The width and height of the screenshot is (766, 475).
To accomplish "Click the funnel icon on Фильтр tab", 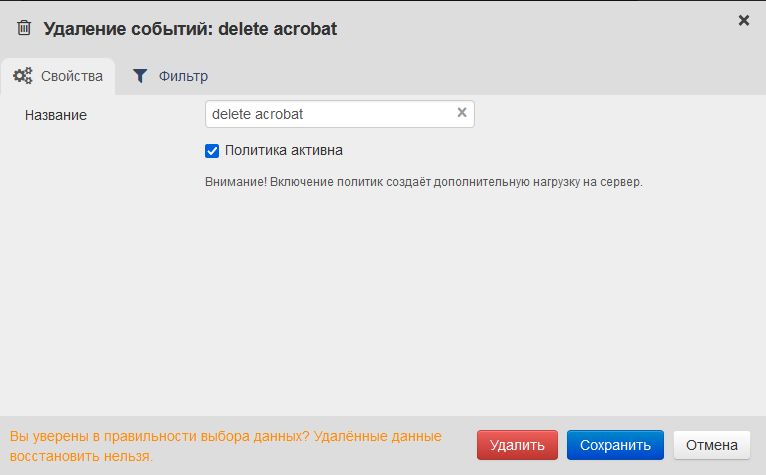I will coord(140,76).
